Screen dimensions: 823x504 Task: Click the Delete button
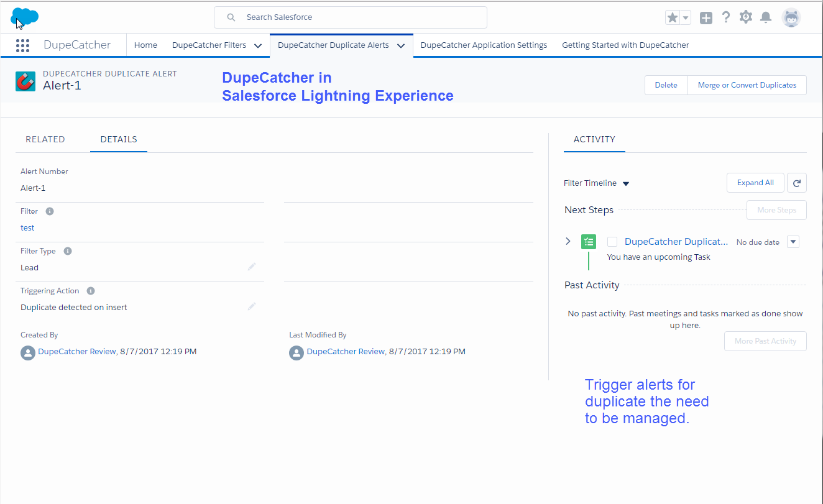666,85
